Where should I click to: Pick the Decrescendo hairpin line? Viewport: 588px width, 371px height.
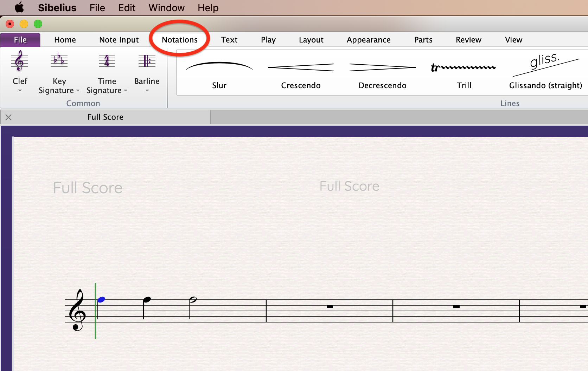pos(382,67)
